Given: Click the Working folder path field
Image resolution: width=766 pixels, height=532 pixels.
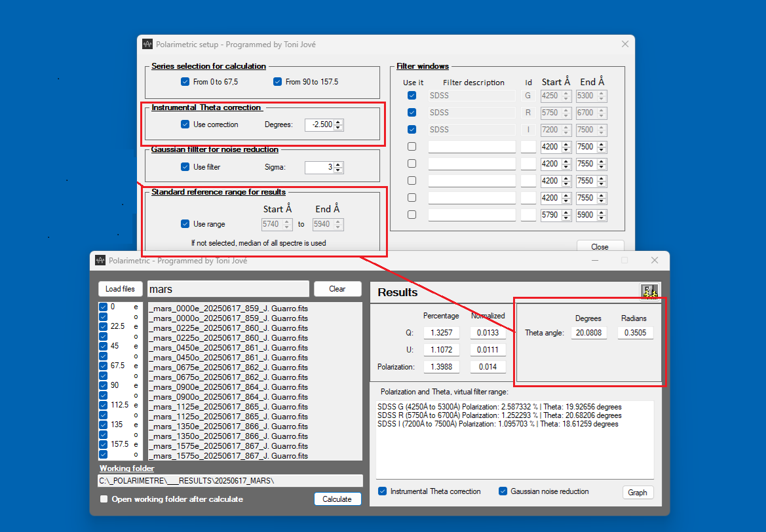Looking at the screenshot, I should coord(230,481).
